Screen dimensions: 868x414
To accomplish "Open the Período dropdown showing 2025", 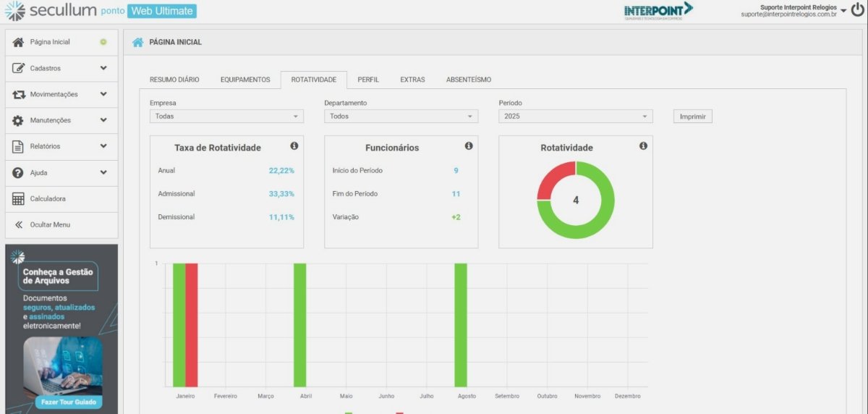I will [575, 117].
